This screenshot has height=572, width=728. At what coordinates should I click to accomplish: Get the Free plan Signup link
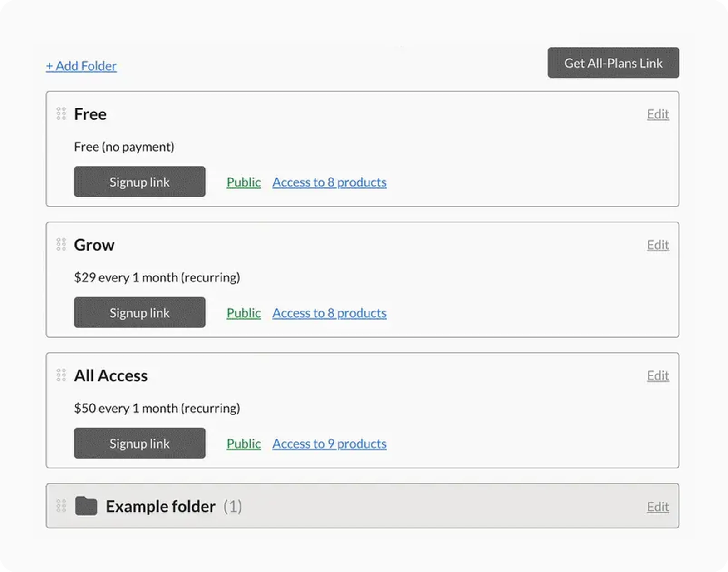(x=139, y=182)
